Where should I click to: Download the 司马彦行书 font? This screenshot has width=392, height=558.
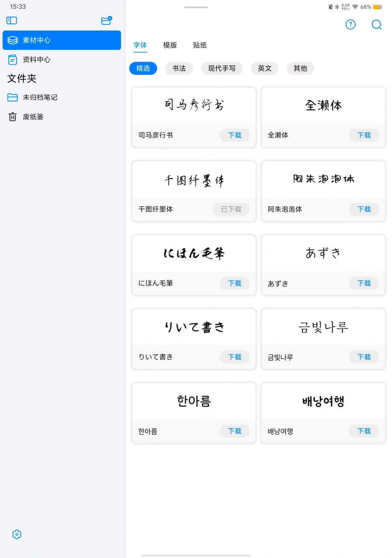[x=234, y=135]
